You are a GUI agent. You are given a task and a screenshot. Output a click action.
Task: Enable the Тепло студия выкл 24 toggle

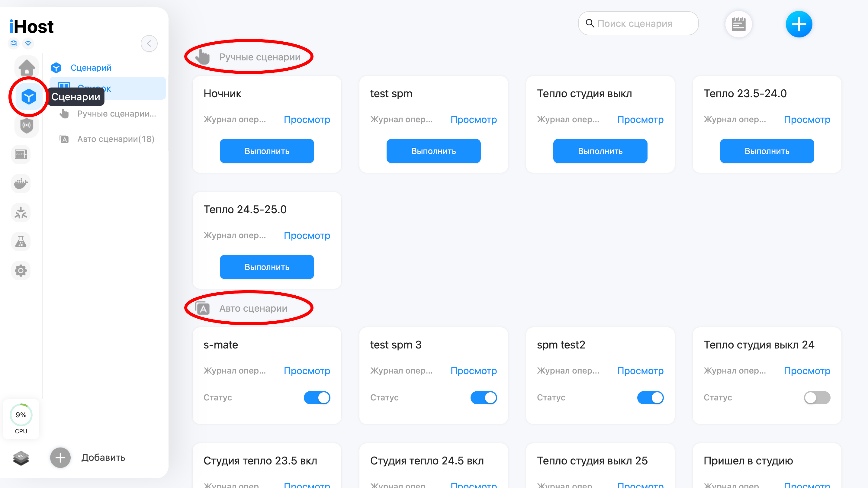click(817, 398)
